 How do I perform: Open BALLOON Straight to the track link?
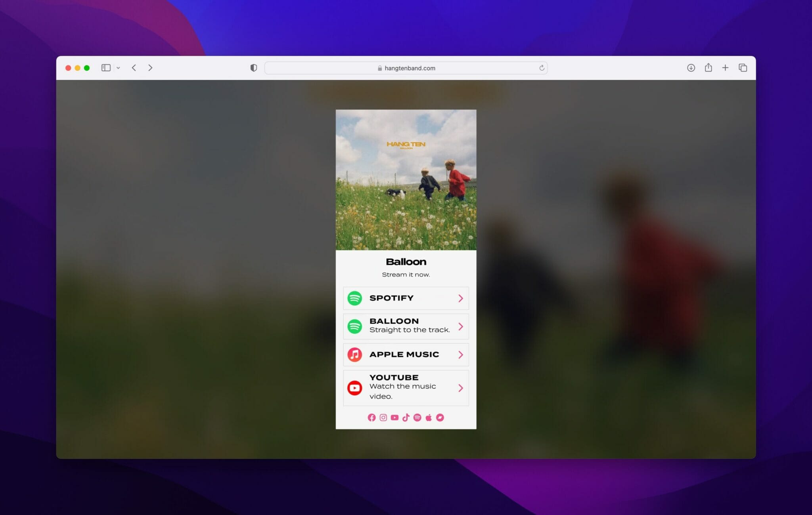(x=406, y=326)
